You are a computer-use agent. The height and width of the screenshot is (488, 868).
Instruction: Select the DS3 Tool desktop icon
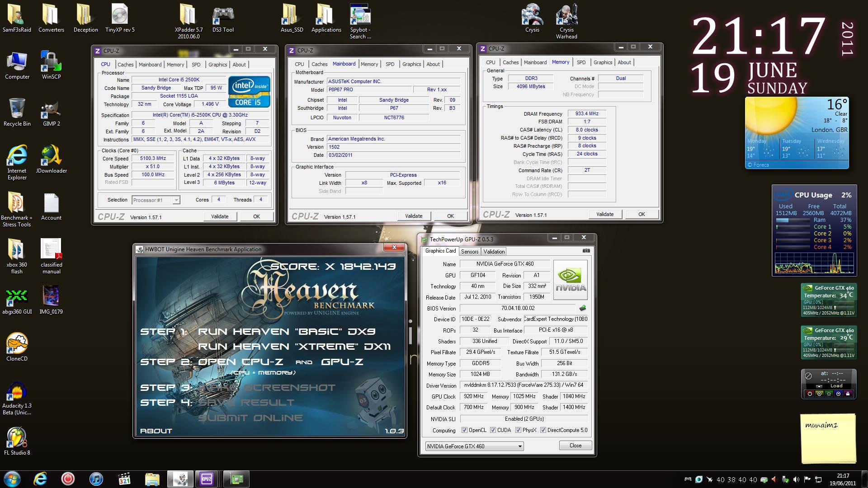[x=223, y=19]
